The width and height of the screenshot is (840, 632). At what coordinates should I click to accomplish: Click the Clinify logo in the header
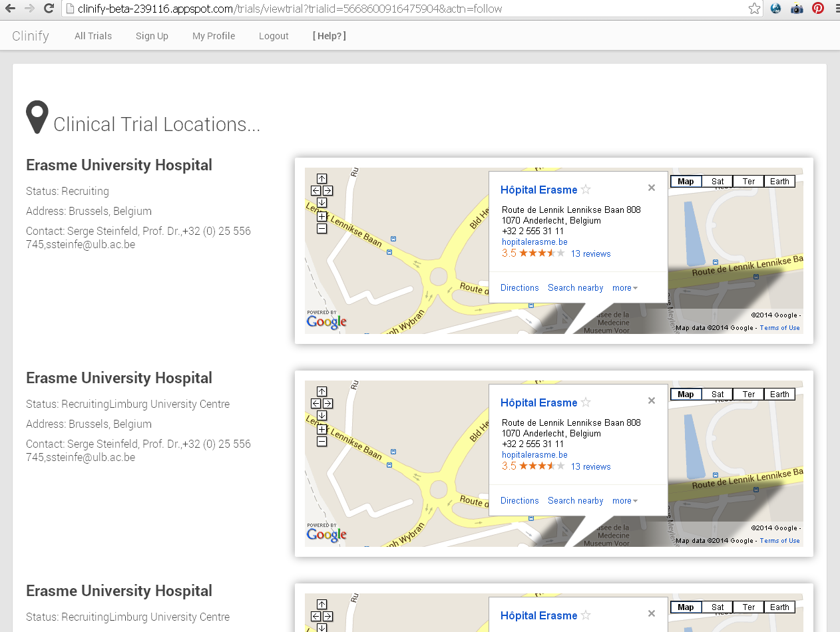pos(31,36)
